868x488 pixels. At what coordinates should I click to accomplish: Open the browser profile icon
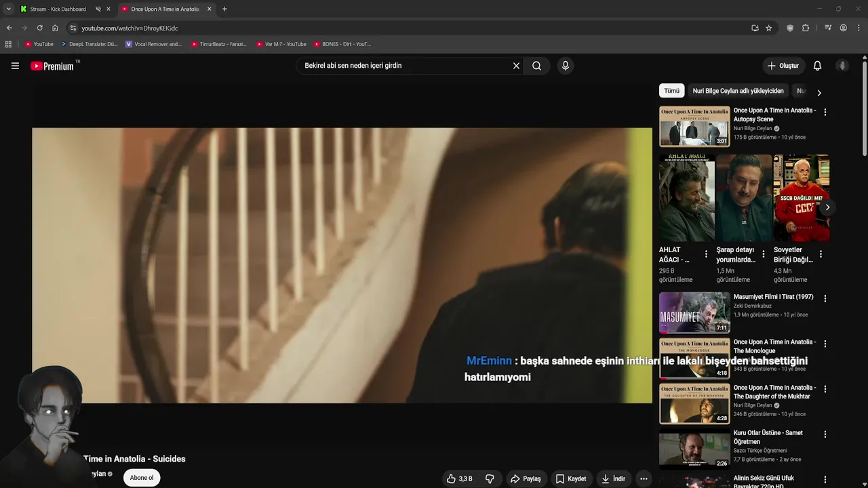coord(843,28)
